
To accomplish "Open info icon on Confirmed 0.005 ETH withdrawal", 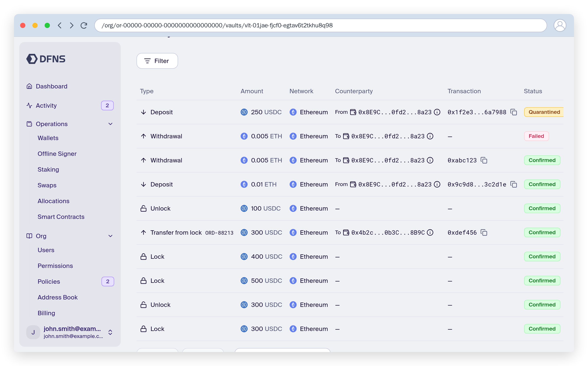I will 430,160.
